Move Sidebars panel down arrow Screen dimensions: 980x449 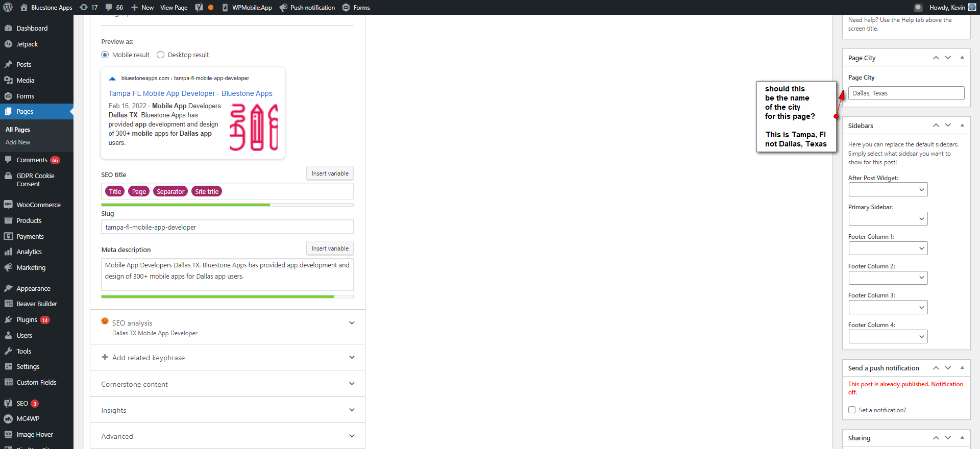pyautogui.click(x=948, y=125)
